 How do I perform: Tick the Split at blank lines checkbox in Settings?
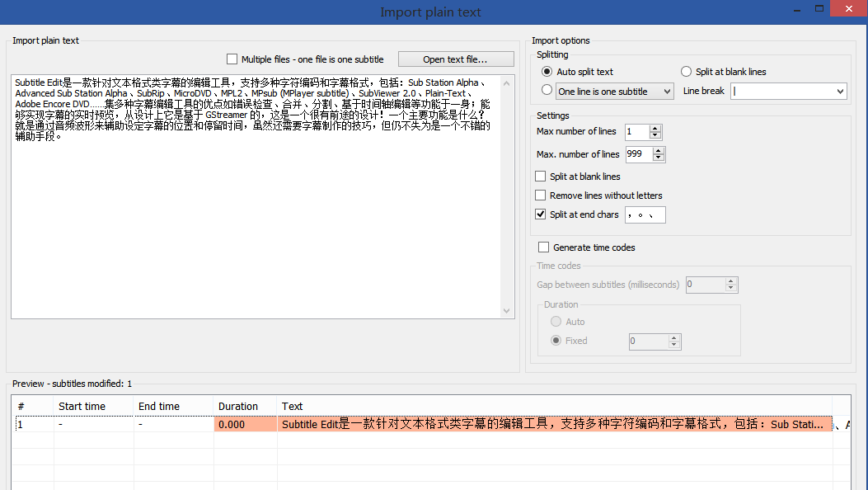click(x=540, y=176)
